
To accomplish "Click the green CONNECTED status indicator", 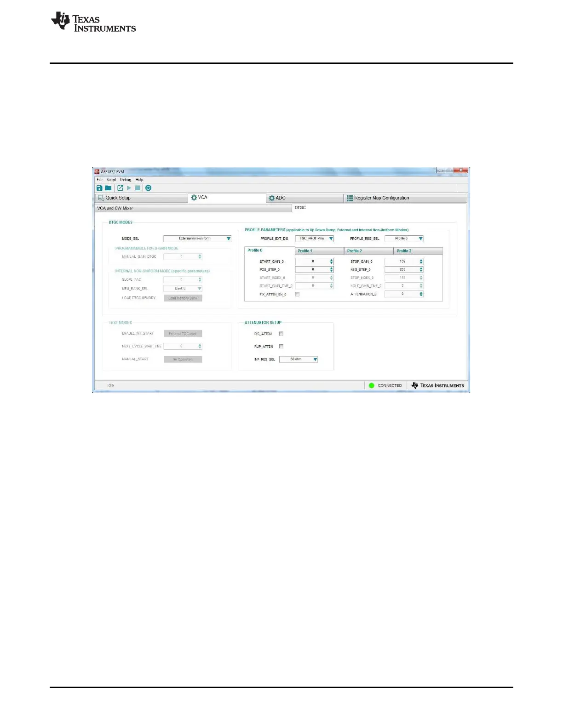I will [x=372, y=386].
